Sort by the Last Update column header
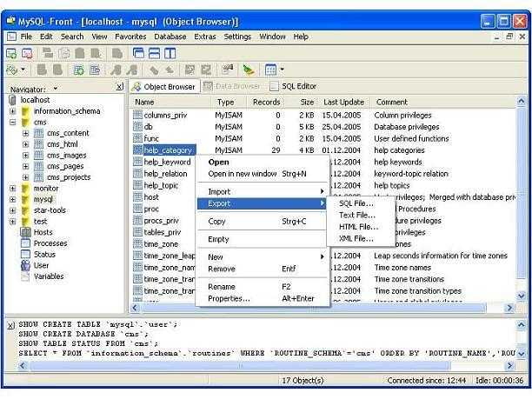Image resolution: width=532 pixels, height=399 pixels. click(x=343, y=102)
